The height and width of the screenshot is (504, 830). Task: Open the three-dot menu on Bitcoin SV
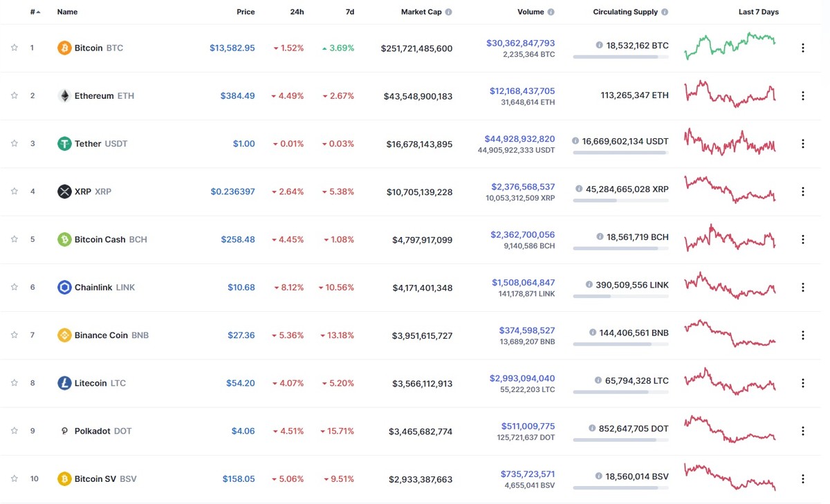(x=803, y=478)
